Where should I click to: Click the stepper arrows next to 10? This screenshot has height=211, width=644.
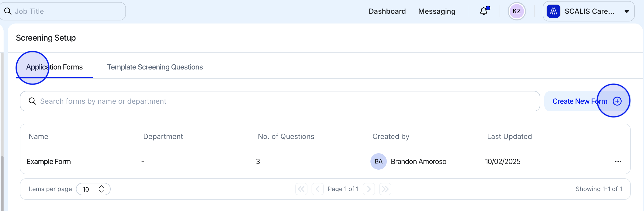click(101, 189)
